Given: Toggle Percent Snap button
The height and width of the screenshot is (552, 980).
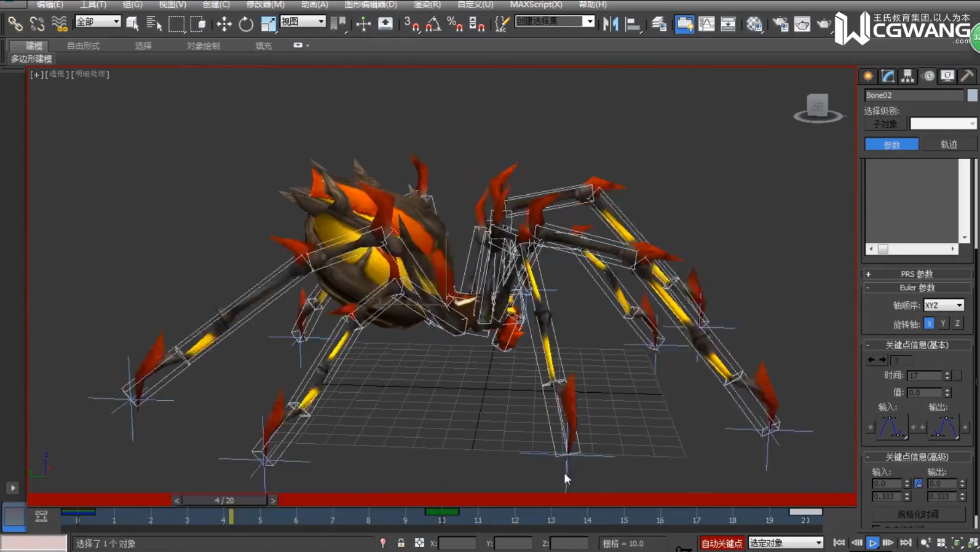Looking at the screenshot, I should pos(455,24).
